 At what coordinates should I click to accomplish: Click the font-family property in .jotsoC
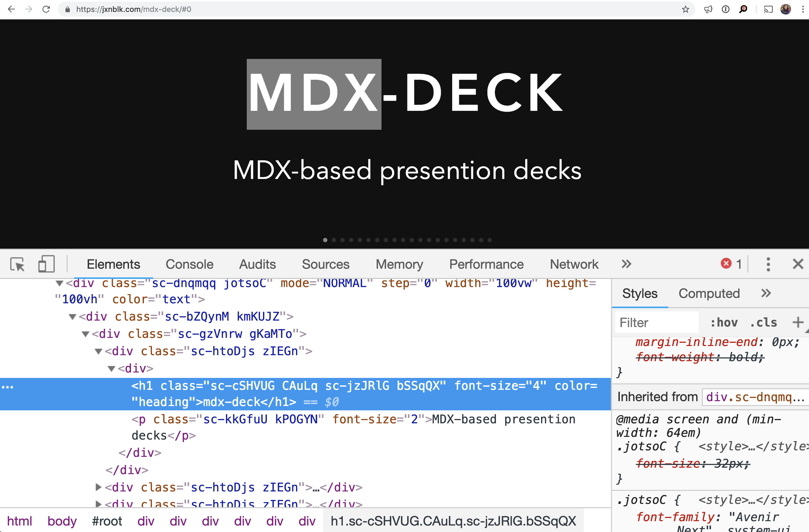675,517
